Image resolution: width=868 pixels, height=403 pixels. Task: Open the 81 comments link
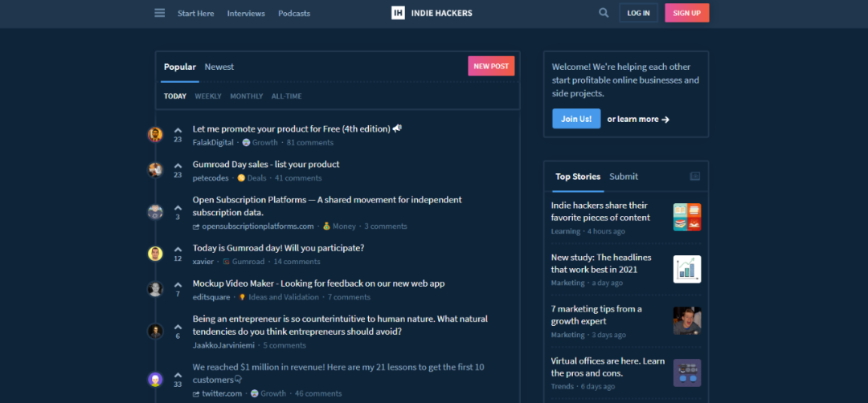pyautogui.click(x=310, y=143)
